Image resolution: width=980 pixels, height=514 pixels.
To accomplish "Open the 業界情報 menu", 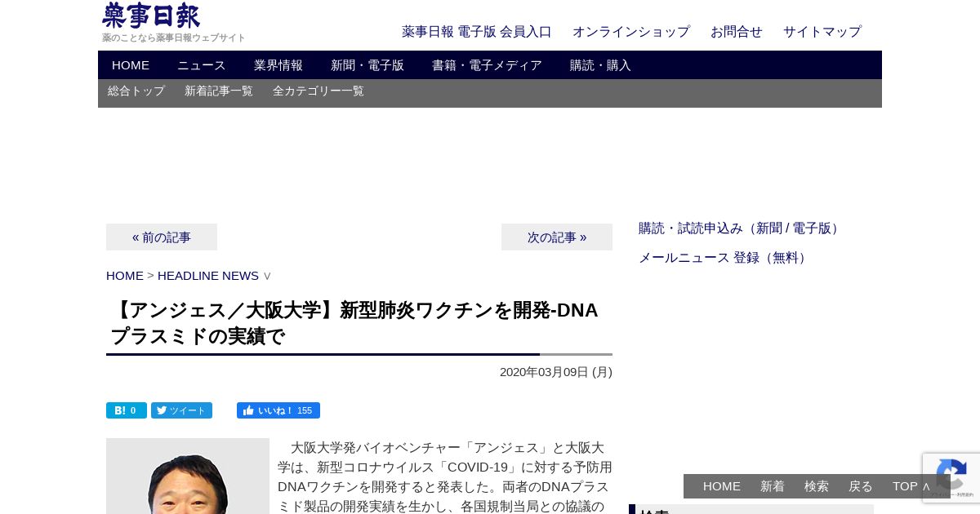I will pyautogui.click(x=278, y=65).
